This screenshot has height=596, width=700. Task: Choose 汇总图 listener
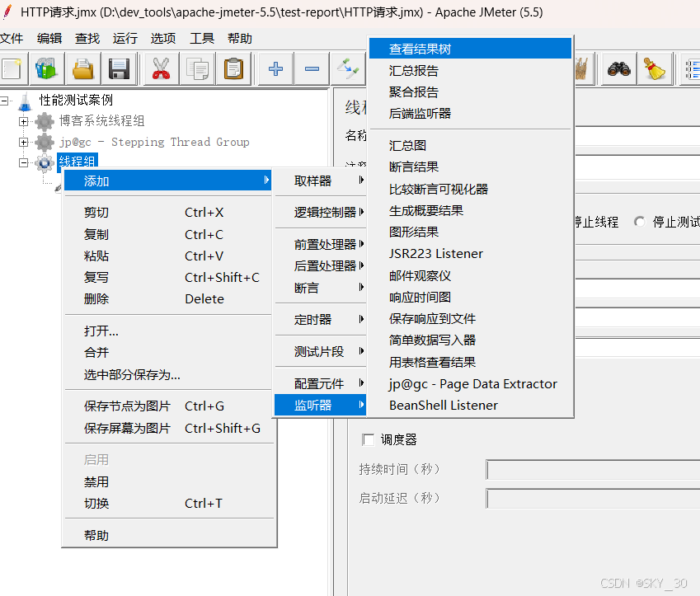pyautogui.click(x=470, y=145)
